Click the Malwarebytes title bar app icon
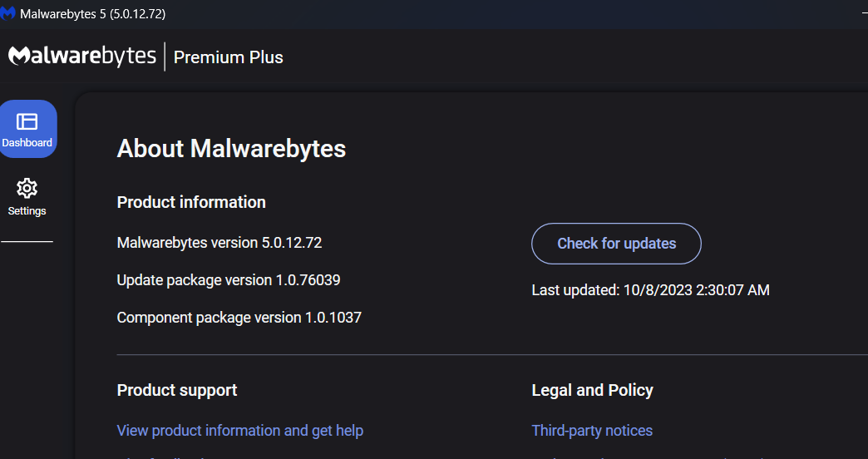Screen dimensions: 868x459 (7, 13)
